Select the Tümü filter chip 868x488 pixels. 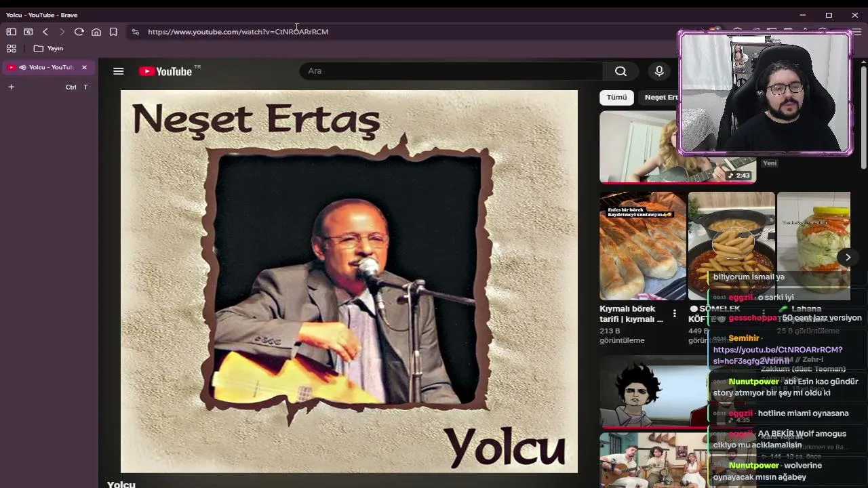[x=616, y=98]
